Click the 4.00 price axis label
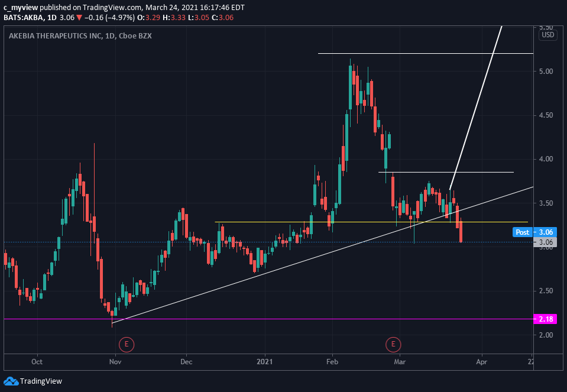Viewport: 567px width, 392px height. [546, 159]
